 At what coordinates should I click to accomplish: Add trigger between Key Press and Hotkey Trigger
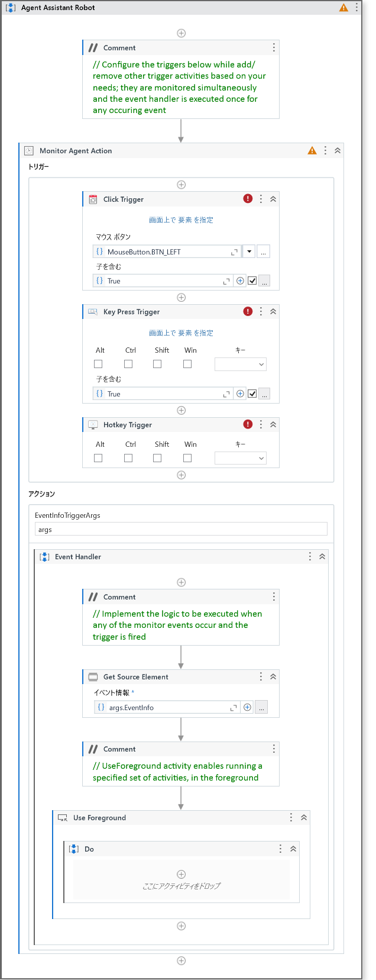181,410
